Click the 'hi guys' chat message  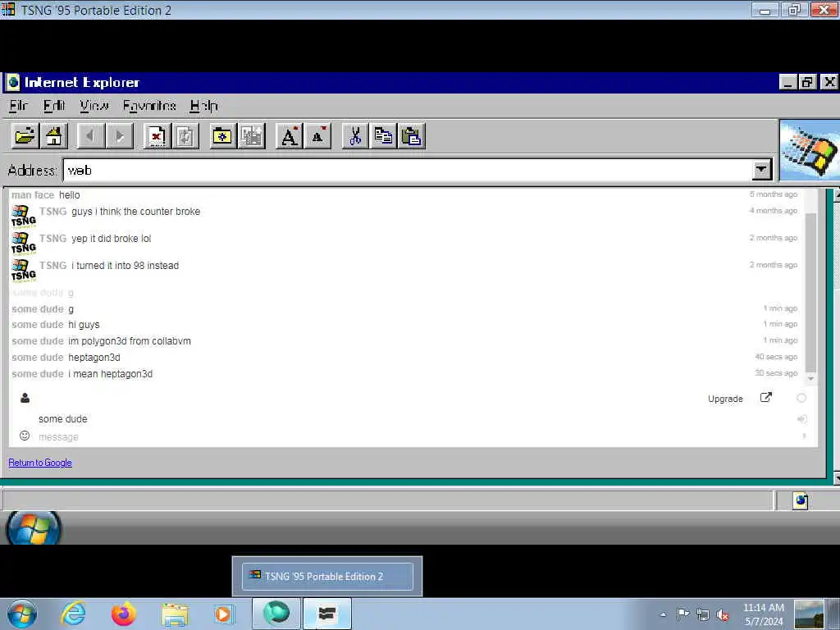pyautogui.click(x=84, y=325)
